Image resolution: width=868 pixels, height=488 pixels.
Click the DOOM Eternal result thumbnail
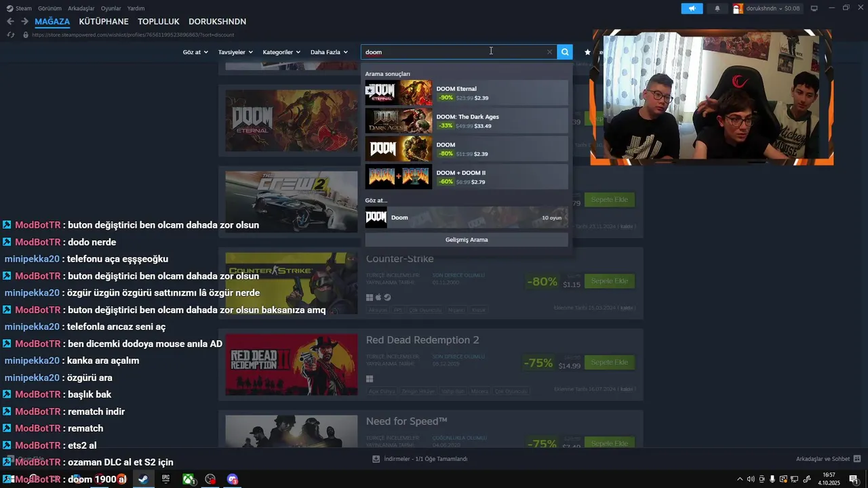pyautogui.click(x=399, y=93)
